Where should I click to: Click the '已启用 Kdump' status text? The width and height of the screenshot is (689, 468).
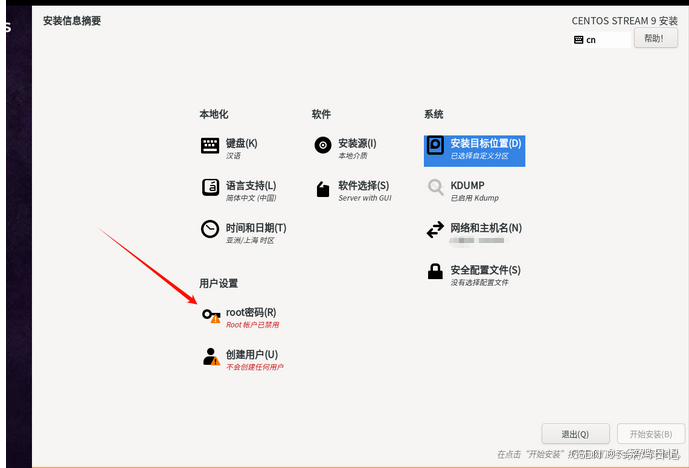(x=475, y=198)
